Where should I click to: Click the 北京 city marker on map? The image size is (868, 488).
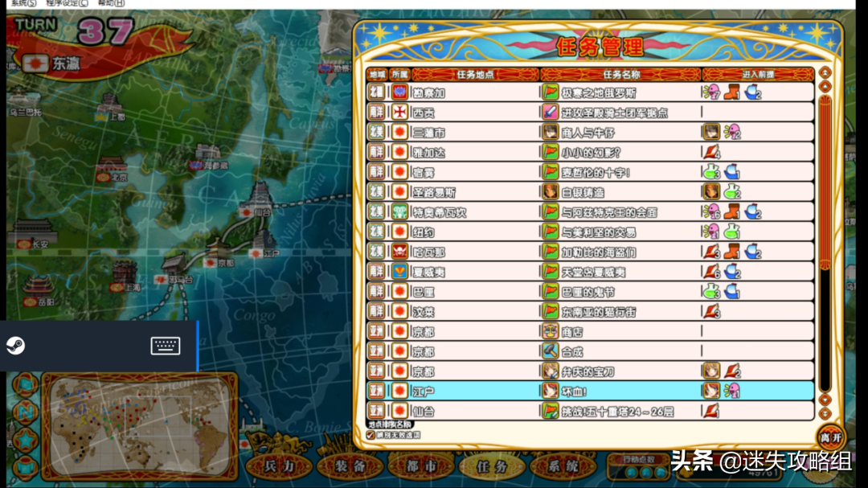[111, 170]
